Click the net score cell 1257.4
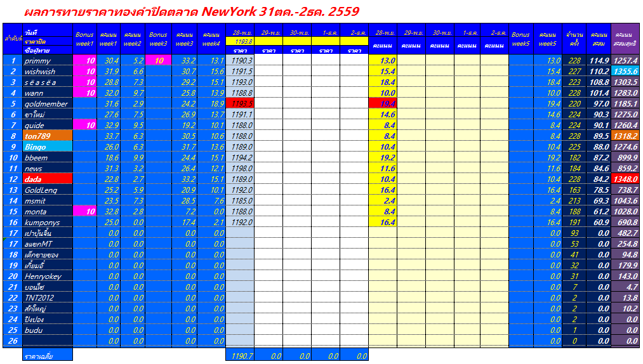Screen dimensions: 643x364 pyautogui.click(x=625, y=61)
